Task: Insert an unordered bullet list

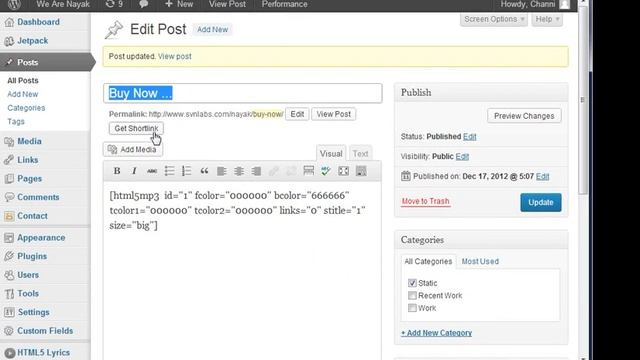Action: [x=169, y=171]
